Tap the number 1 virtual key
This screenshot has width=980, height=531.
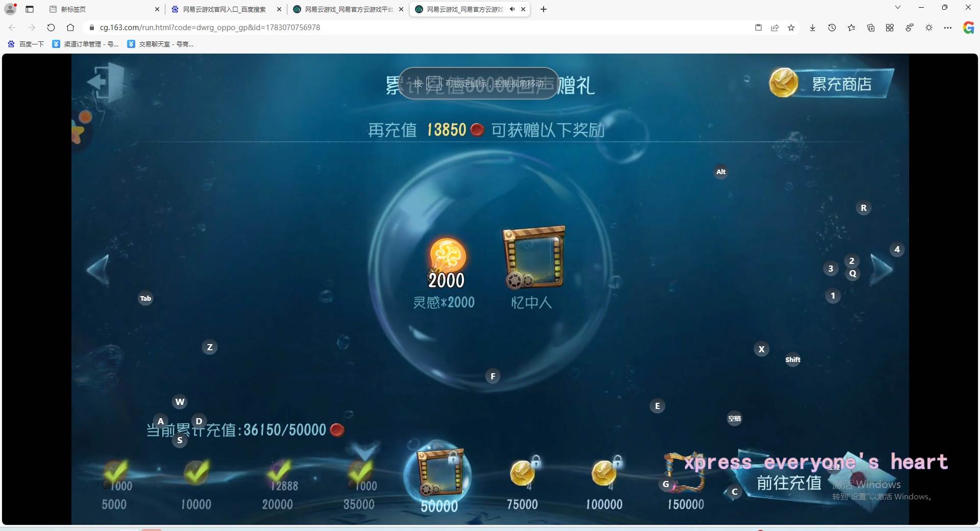(833, 296)
